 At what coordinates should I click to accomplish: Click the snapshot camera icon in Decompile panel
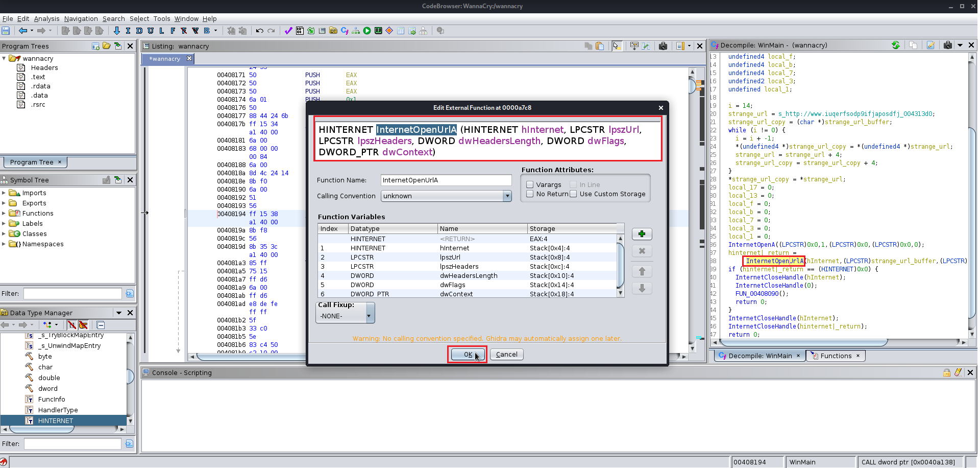pyautogui.click(x=947, y=45)
